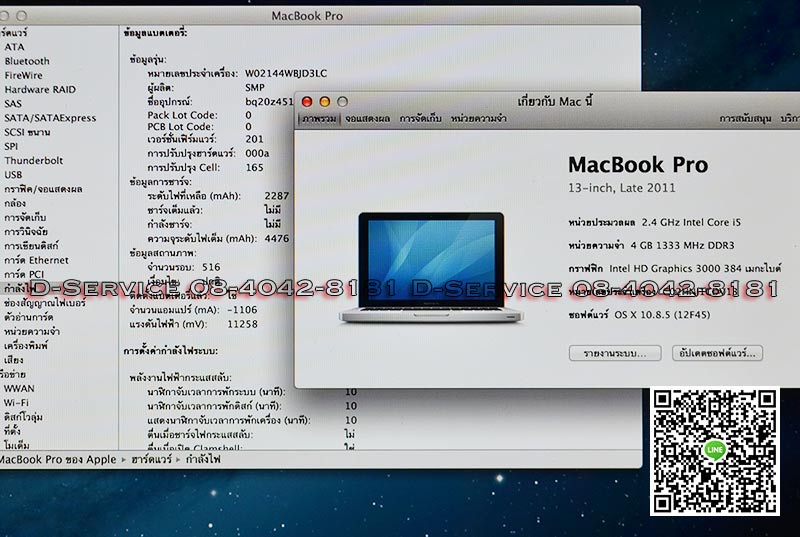Click amperage value -1106

coord(242,310)
